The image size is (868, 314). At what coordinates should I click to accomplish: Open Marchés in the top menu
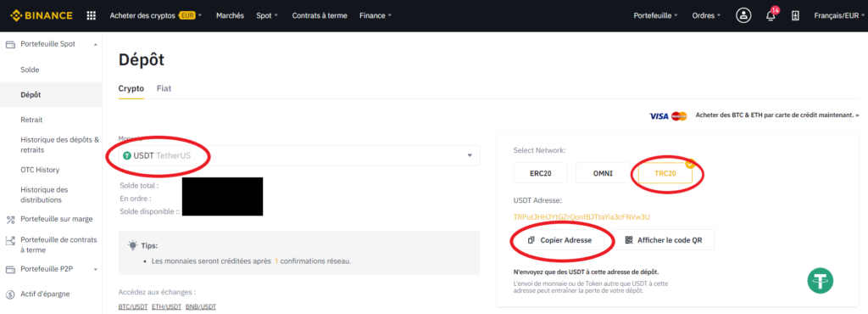230,15
